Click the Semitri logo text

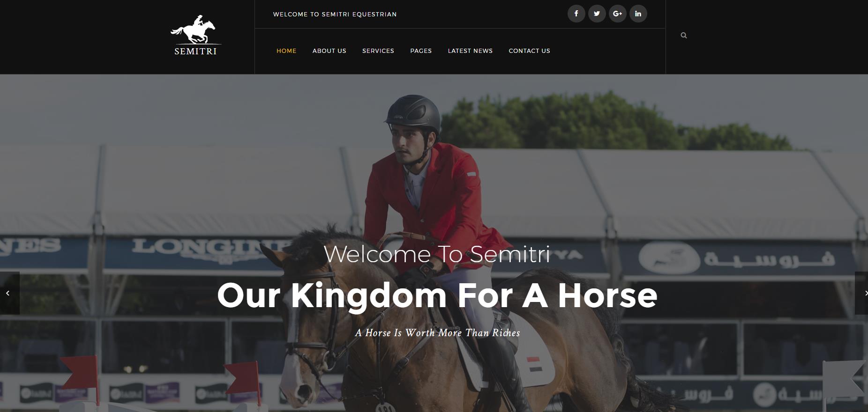pyautogui.click(x=195, y=51)
